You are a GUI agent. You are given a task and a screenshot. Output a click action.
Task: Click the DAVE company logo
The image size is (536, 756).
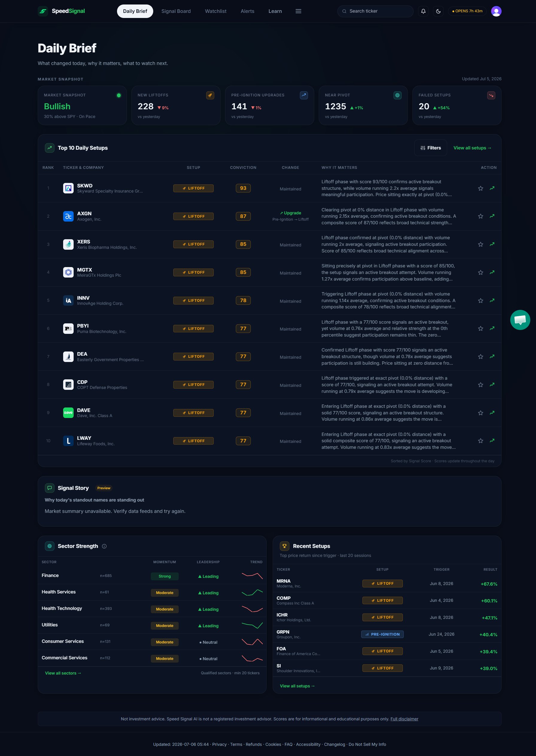tap(68, 413)
